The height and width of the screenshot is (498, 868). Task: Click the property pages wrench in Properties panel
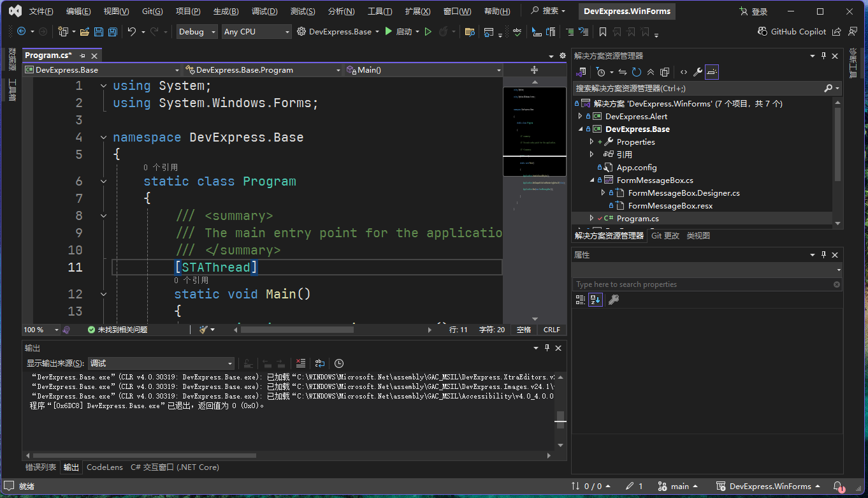pyautogui.click(x=614, y=300)
